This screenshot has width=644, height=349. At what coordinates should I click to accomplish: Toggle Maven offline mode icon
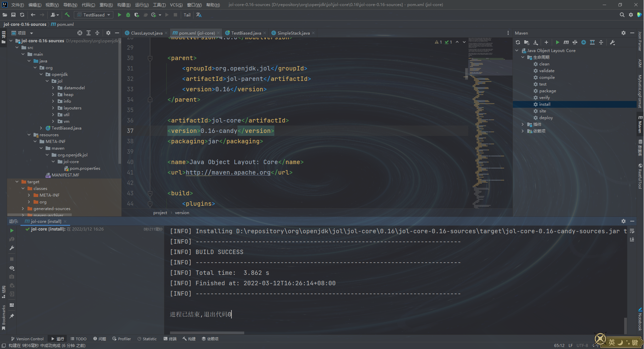coord(575,42)
